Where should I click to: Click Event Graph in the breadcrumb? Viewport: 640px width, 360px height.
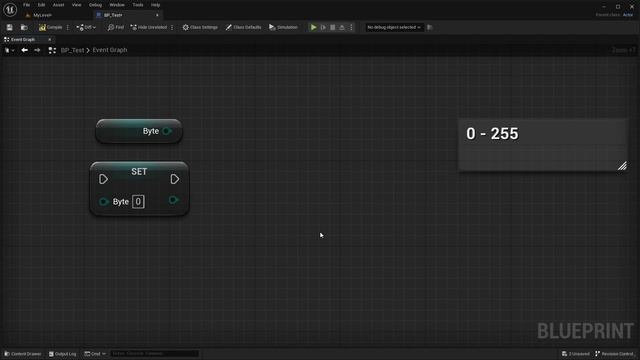[x=110, y=50]
